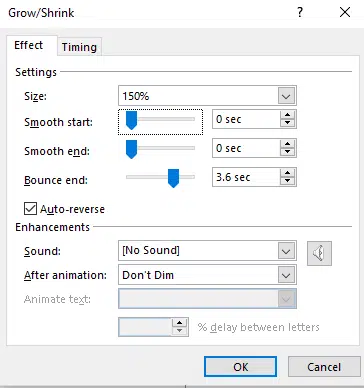Click the Smooth end slider handle
The height and width of the screenshot is (388, 364).
(131, 149)
